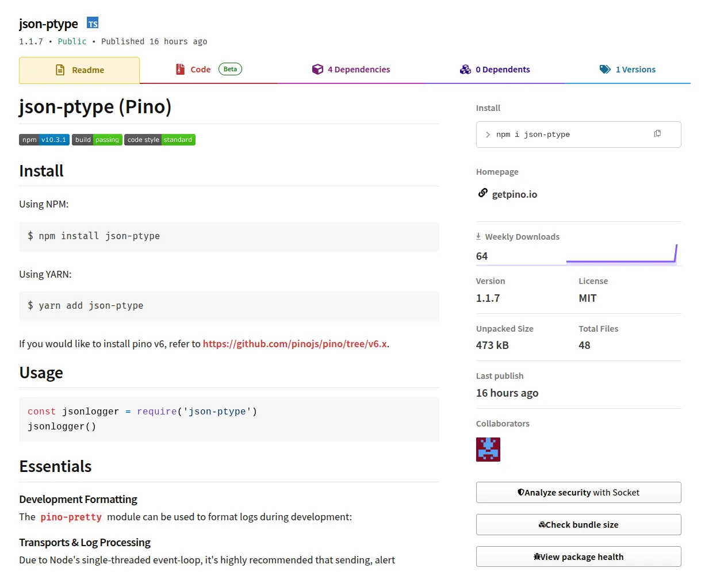View the 1 Versions tab

pos(635,69)
